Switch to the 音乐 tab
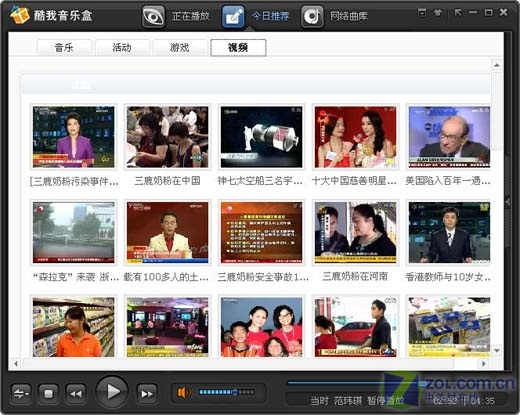The image size is (520, 415). 64,48
